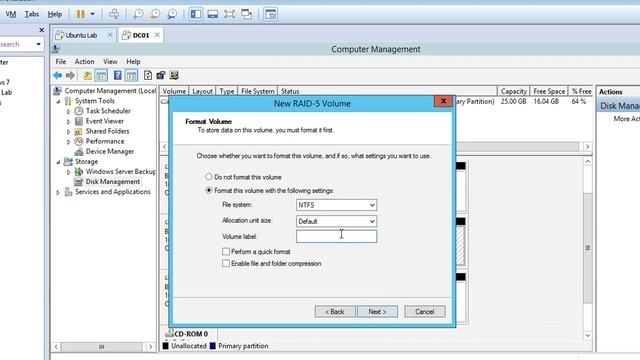Click the Forward arrow in Computer Management toolbar

pyautogui.click(x=70, y=76)
